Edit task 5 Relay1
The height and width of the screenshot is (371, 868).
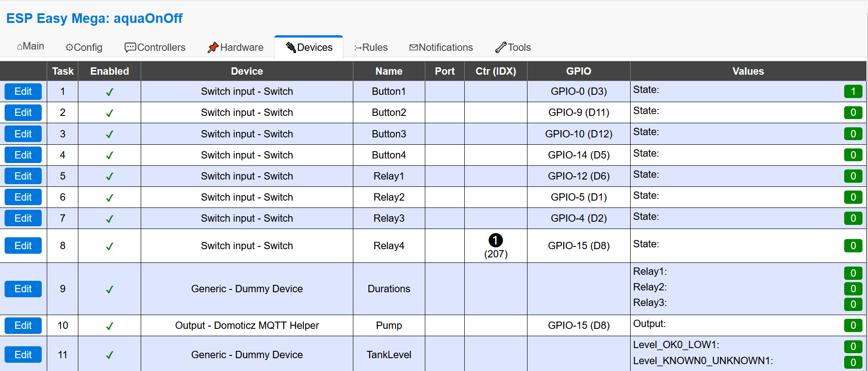click(23, 176)
